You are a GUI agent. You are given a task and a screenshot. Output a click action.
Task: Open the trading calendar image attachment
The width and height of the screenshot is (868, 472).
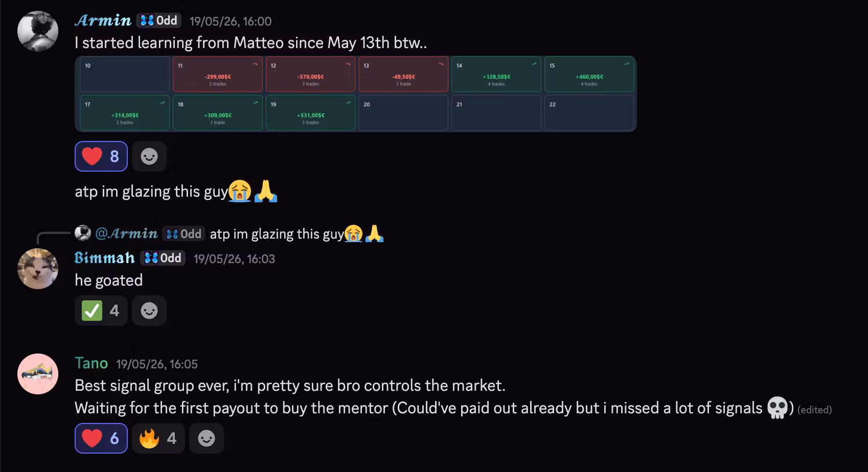pos(356,95)
